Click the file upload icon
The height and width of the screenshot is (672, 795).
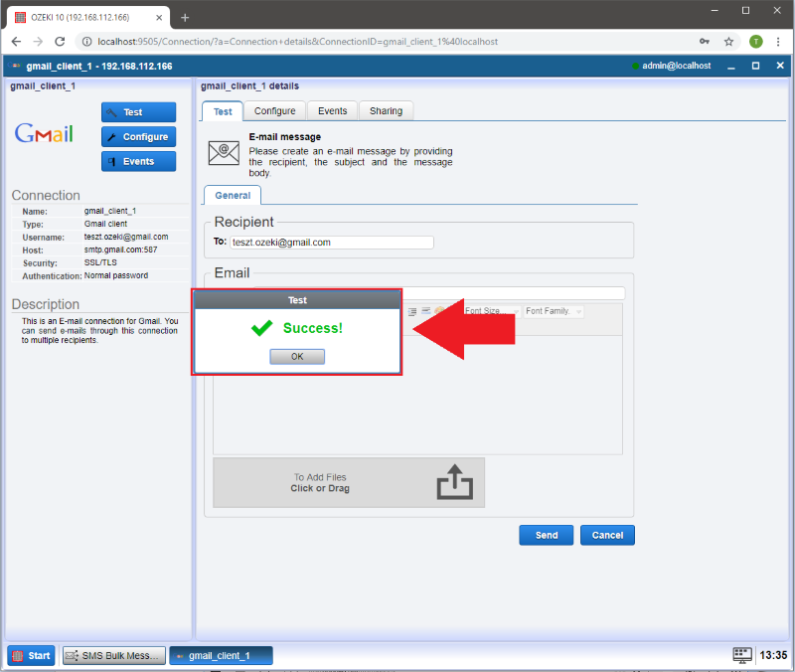[x=455, y=483]
